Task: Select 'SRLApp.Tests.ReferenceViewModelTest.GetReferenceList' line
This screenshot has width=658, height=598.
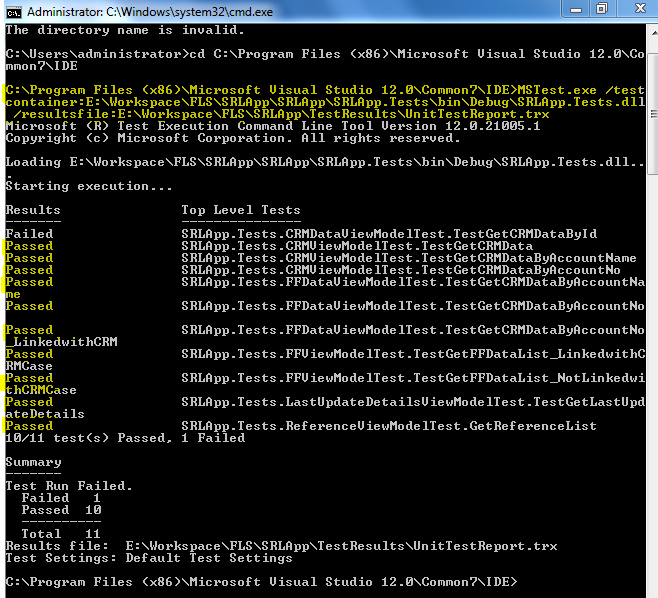Action: click(x=389, y=426)
